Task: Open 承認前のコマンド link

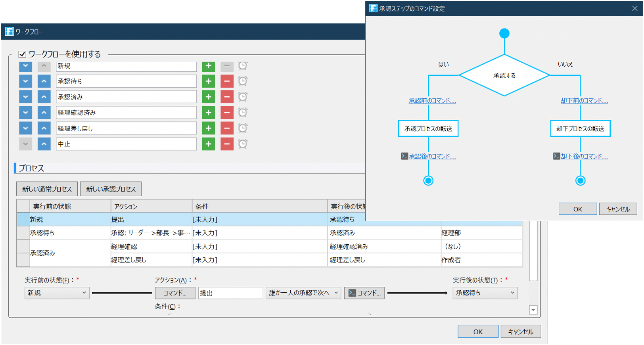Action: 432,101
